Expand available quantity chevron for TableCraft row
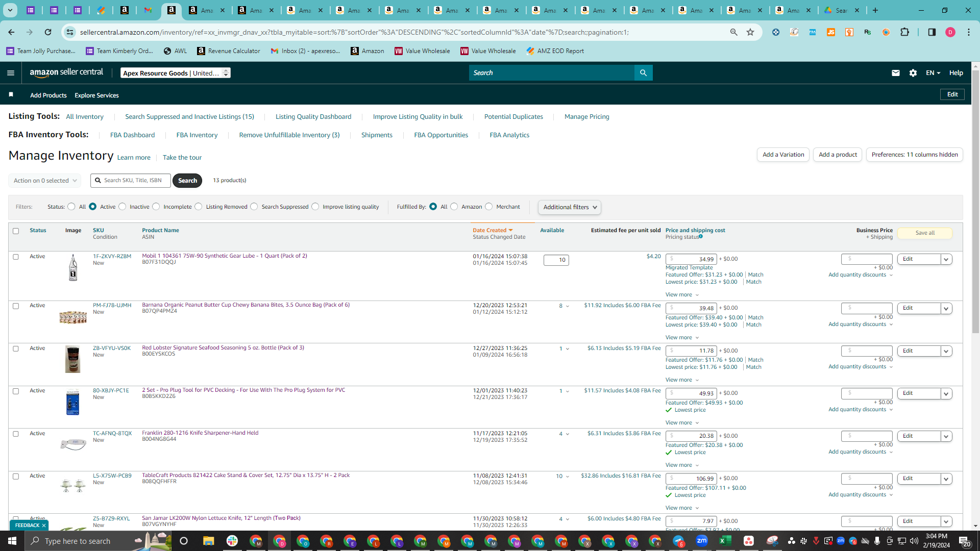 pos(567,477)
